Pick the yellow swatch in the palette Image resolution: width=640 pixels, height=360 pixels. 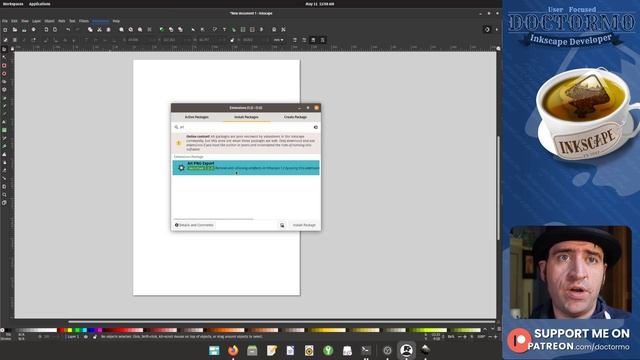pos(70,330)
